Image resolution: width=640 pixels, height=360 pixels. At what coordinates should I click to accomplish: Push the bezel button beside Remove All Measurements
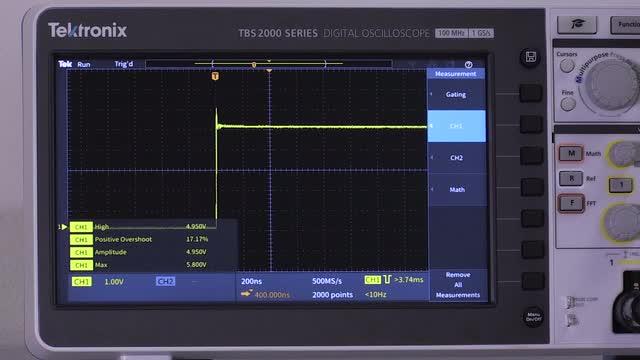point(533,281)
